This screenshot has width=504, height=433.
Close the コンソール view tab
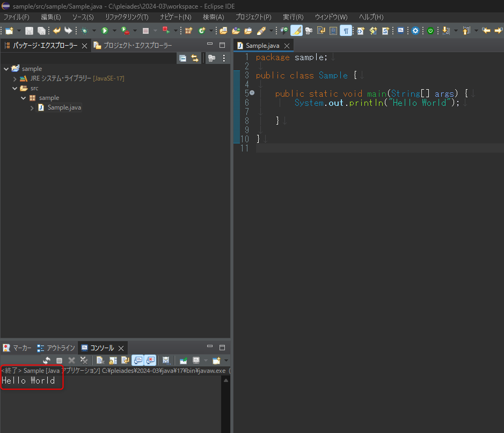[121, 349]
